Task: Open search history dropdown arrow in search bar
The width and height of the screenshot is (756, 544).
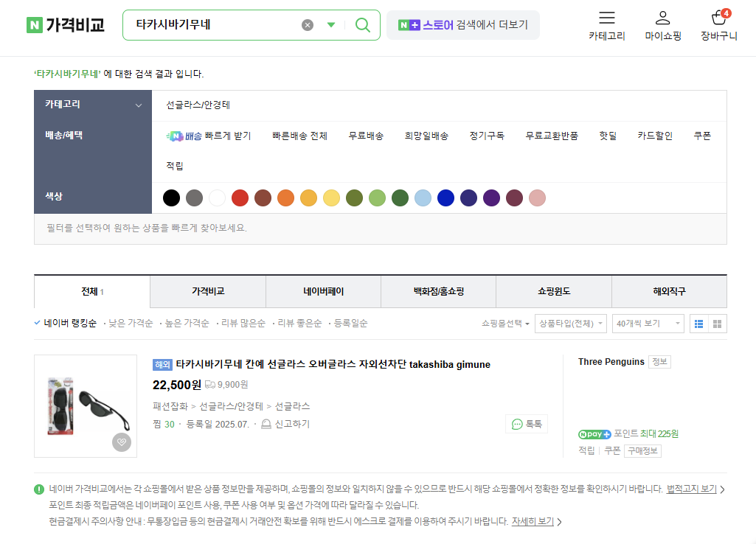Action: click(330, 25)
